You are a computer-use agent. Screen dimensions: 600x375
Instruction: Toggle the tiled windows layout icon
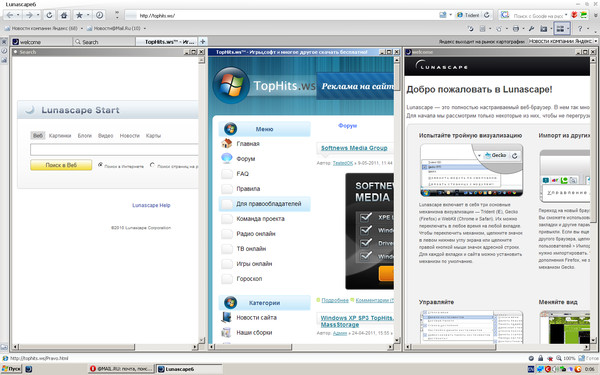[x=560, y=29]
